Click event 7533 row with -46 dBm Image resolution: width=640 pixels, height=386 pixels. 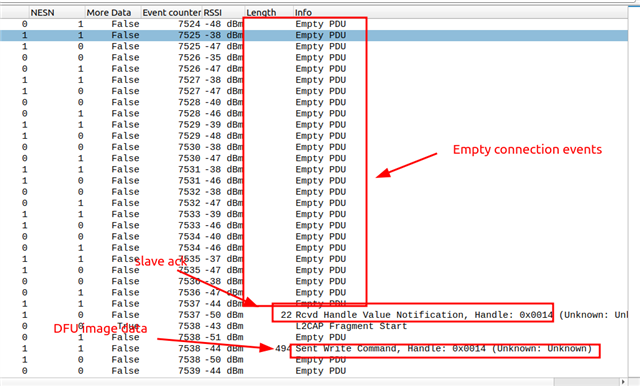pyautogui.click(x=314, y=225)
